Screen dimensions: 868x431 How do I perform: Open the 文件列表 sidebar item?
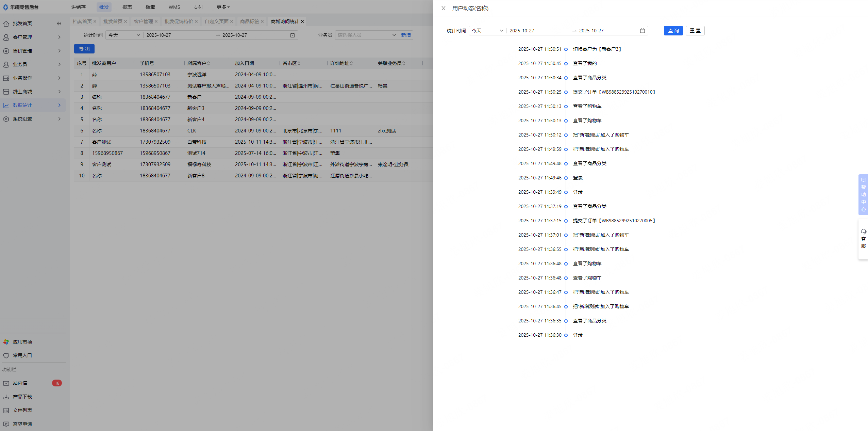[22, 410]
